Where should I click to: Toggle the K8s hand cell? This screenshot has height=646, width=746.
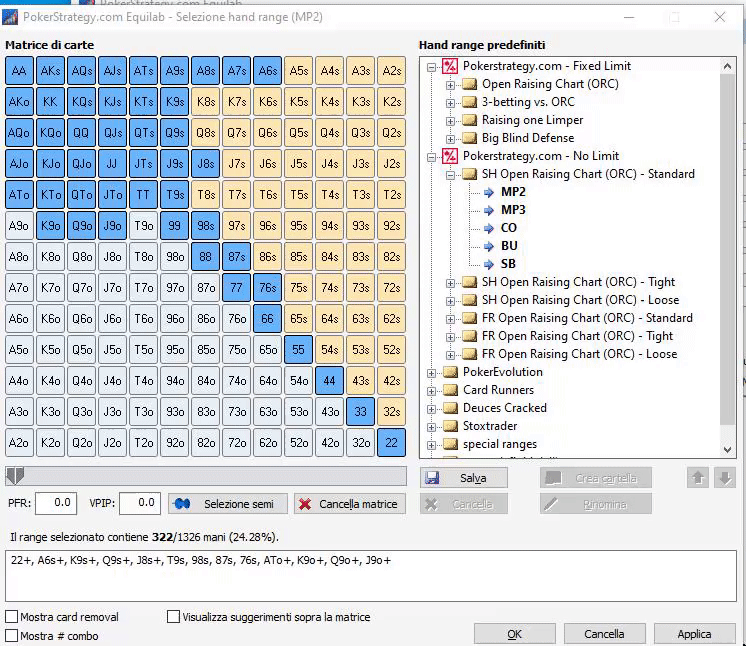[206, 102]
